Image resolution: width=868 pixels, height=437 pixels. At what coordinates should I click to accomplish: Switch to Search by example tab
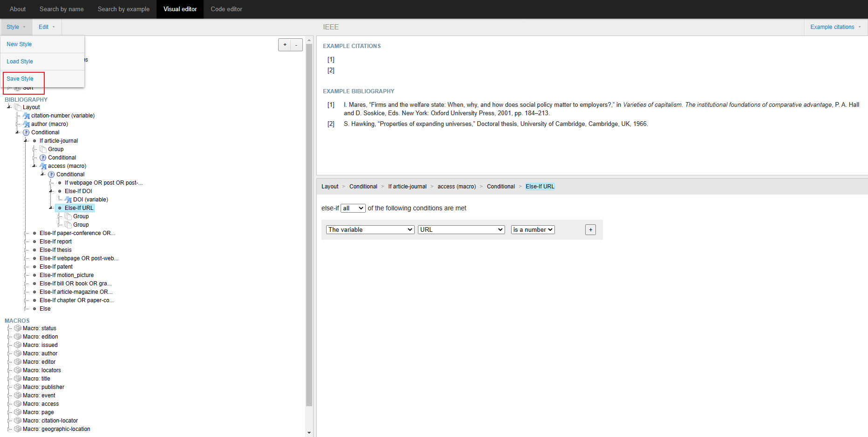point(123,9)
